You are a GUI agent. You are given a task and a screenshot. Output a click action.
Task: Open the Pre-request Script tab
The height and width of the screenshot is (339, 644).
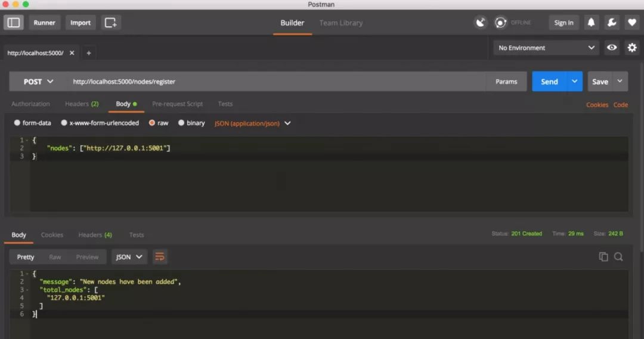tap(178, 104)
